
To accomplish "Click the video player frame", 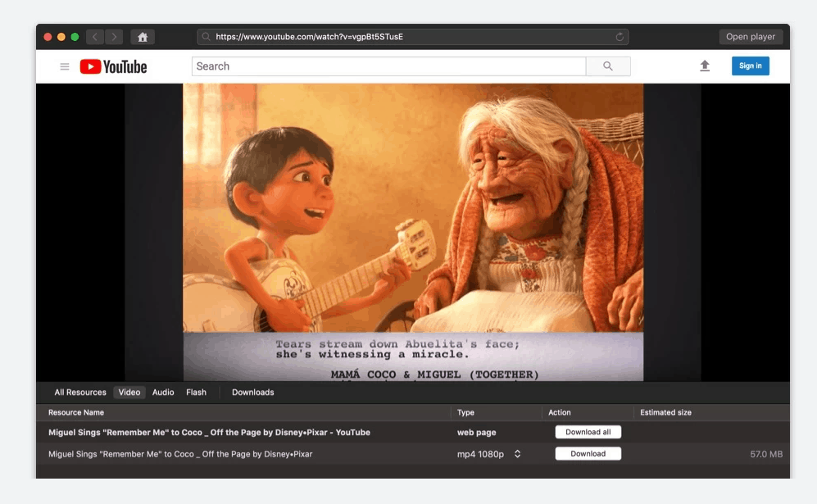I will coord(413,233).
